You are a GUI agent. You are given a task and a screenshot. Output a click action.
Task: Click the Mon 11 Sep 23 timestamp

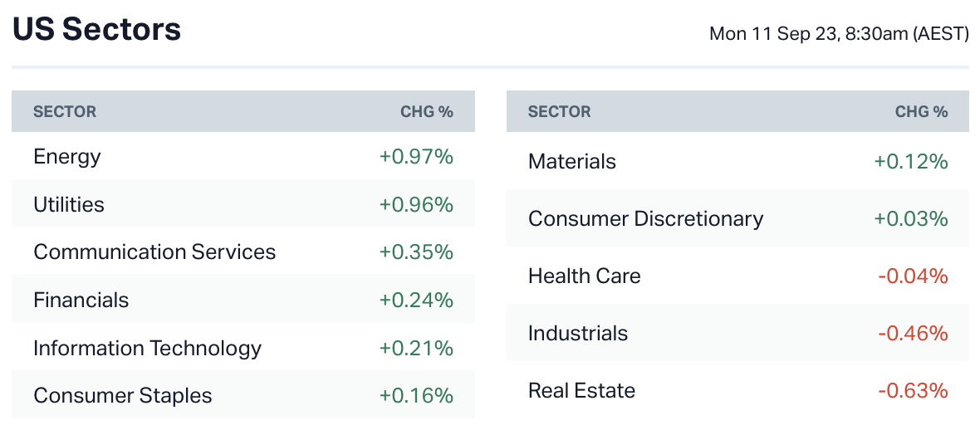(839, 34)
